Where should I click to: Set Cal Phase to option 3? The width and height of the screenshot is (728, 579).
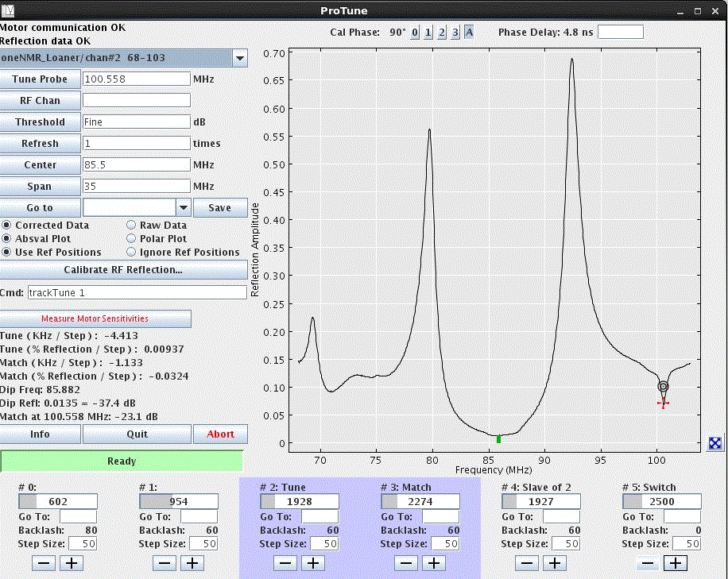[455, 33]
